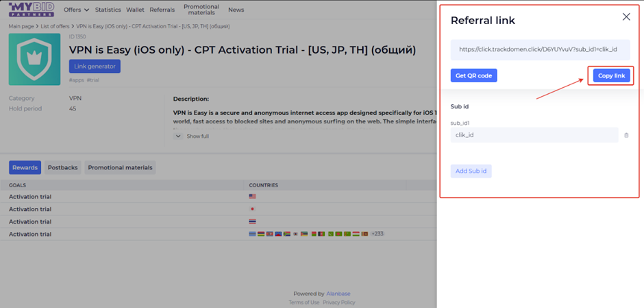Click the MyBid Partners logo
Screen dimensions: 644x308
coord(32,9)
